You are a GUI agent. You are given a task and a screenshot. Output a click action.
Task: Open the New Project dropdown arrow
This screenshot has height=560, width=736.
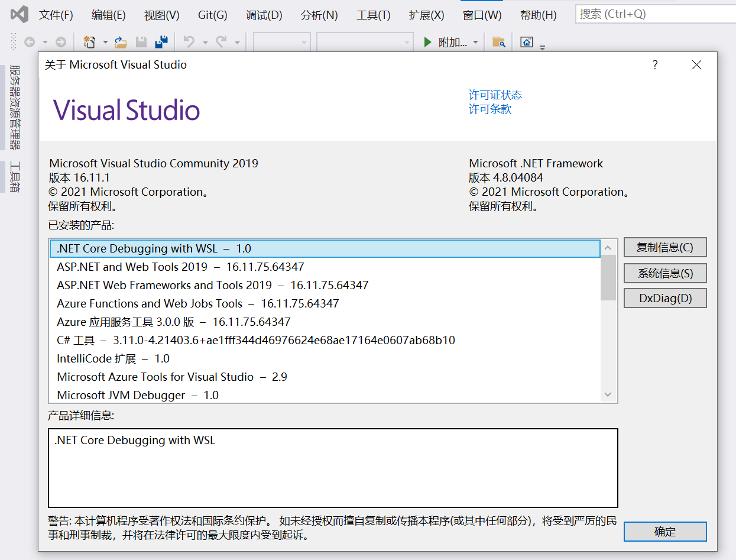click(105, 42)
